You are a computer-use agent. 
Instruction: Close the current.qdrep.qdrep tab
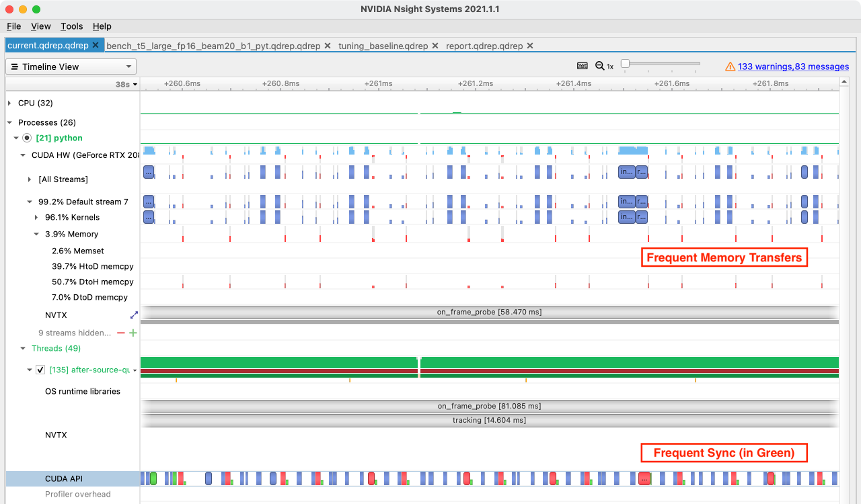click(x=96, y=46)
